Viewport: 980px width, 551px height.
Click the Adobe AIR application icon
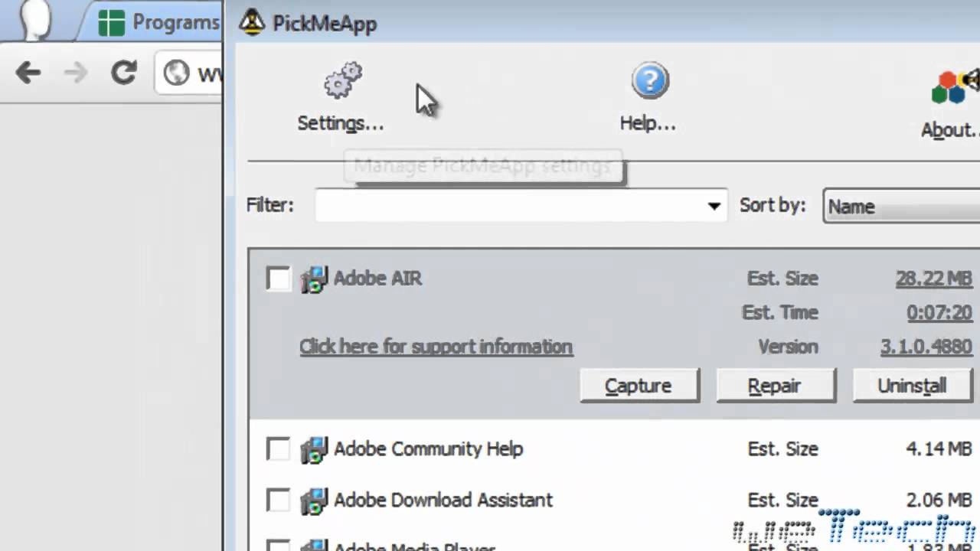coord(314,279)
